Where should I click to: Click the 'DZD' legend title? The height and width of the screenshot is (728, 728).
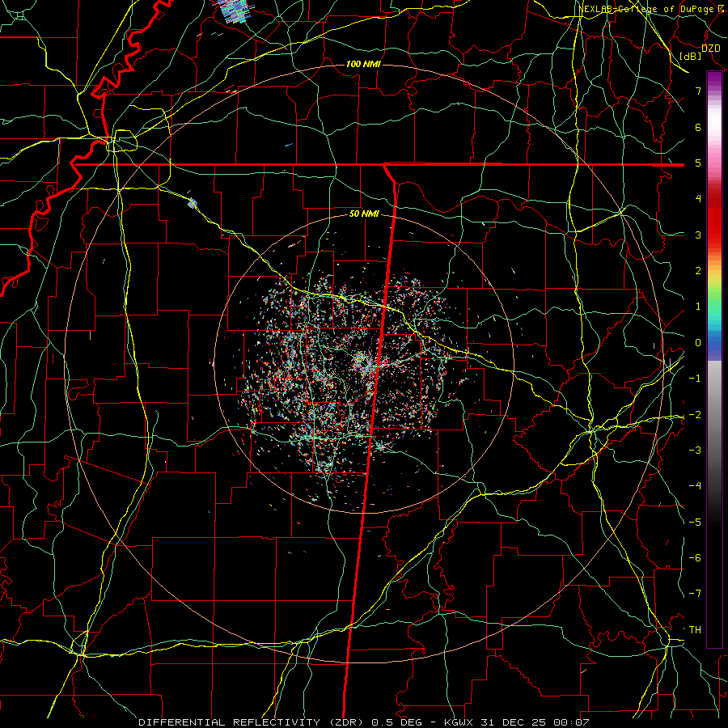pos(711,49)
